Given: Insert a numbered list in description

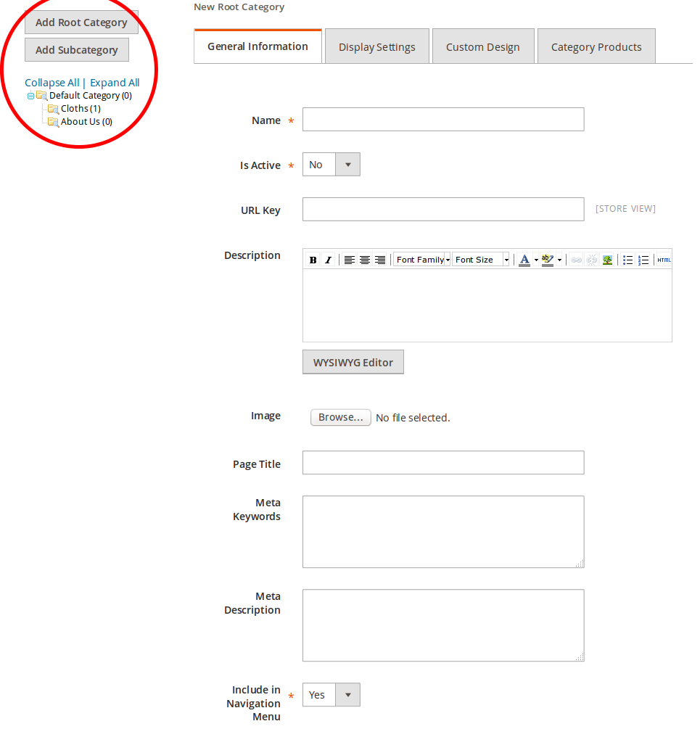Looking at the screenshot, I should pos(643,260).
